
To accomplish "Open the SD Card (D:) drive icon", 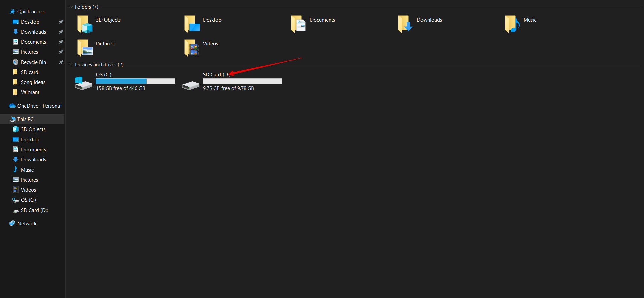I will [191, 85].
